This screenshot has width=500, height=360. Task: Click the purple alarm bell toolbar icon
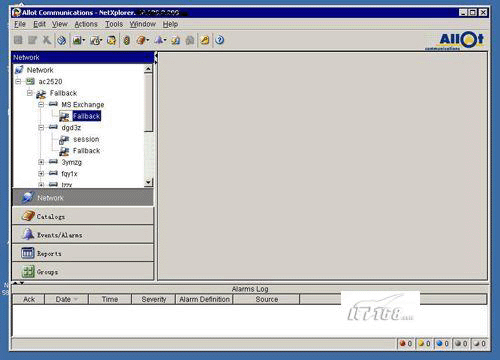point(159,40)
